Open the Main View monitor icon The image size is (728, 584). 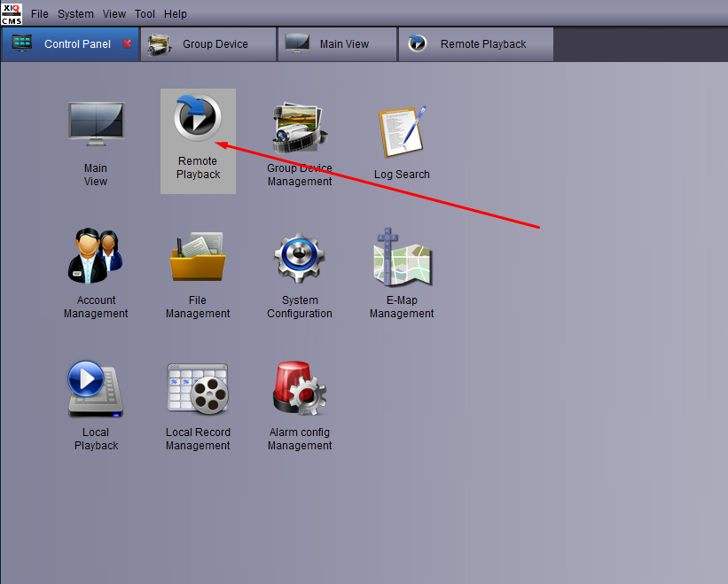point(96,123)
